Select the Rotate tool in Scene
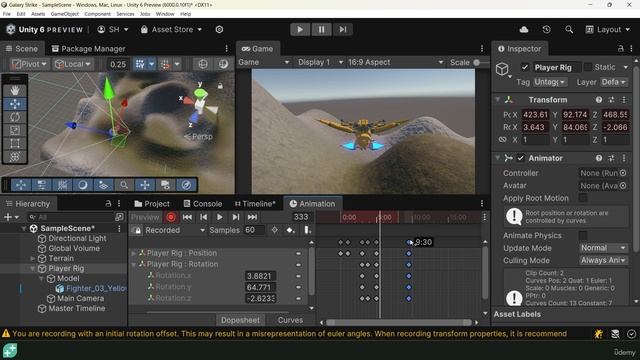 point(15,117)
